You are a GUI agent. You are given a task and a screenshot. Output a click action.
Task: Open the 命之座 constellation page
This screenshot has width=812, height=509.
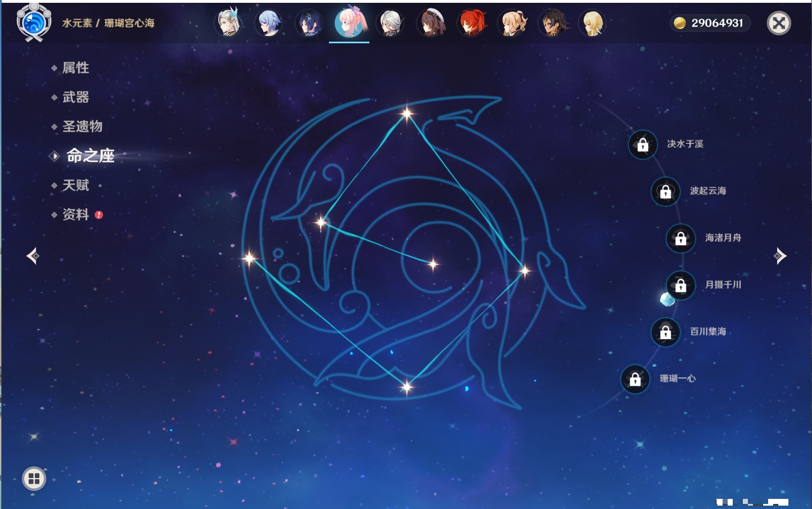pos(90,156)
